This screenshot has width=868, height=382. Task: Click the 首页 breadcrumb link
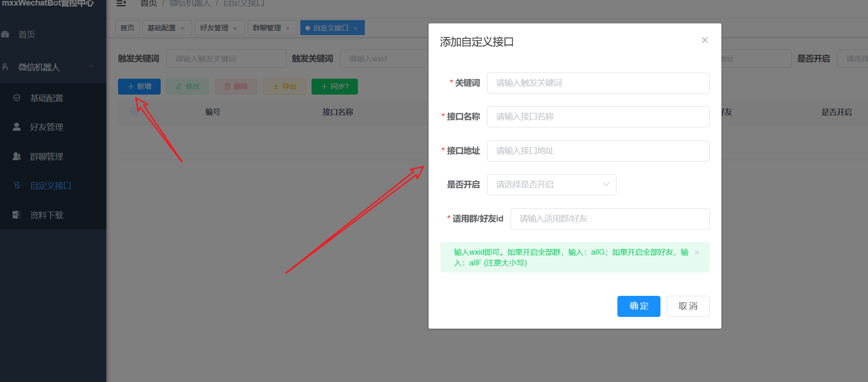tap(148, 3)
